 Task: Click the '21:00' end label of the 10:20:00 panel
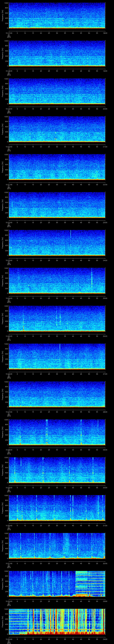pos(105,147)
